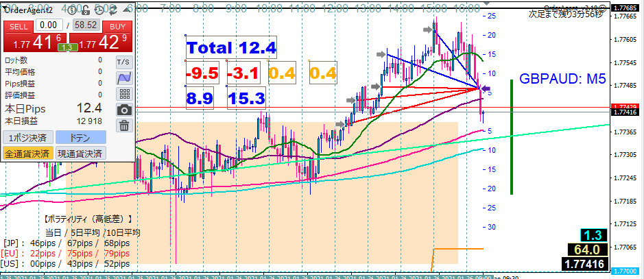
Task: Click the lot size field showing 0.00
Action: coord(49,25)
